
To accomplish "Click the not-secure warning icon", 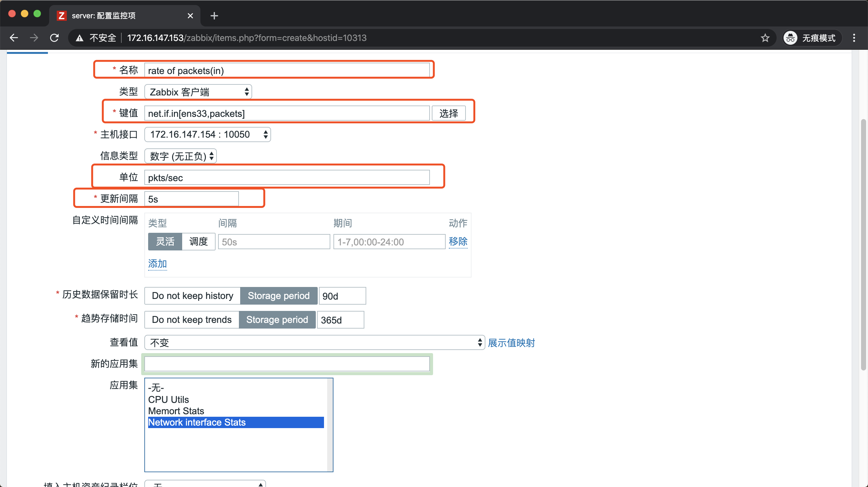I will pyautogui.click(x=79, y=38).
